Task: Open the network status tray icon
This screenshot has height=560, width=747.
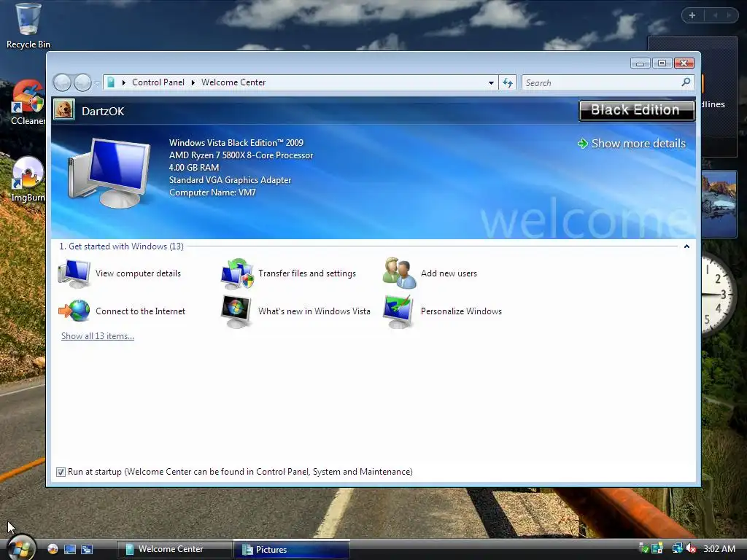Action: tap(677, 548)
